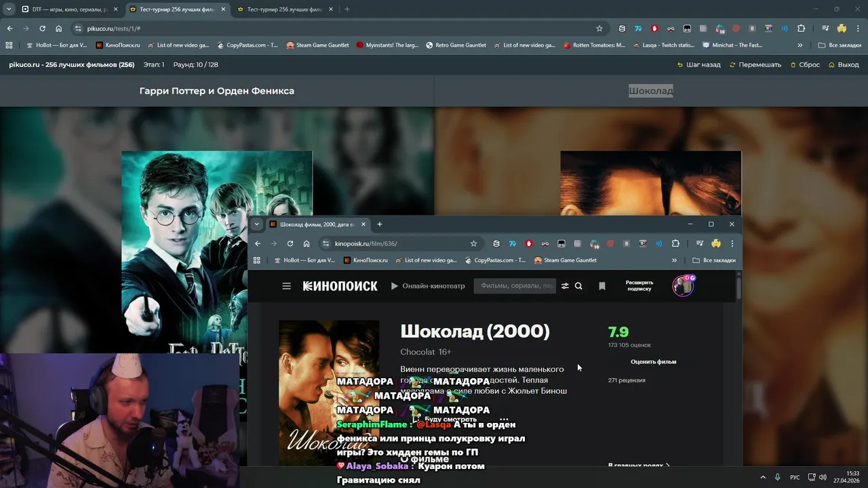
Task: Focus the Kinopoisk search field
Action: tap(515, 286)
